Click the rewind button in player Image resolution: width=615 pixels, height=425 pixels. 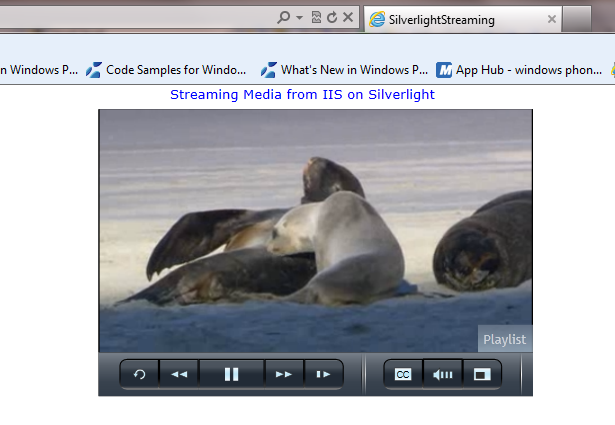(x=179, y=374)
